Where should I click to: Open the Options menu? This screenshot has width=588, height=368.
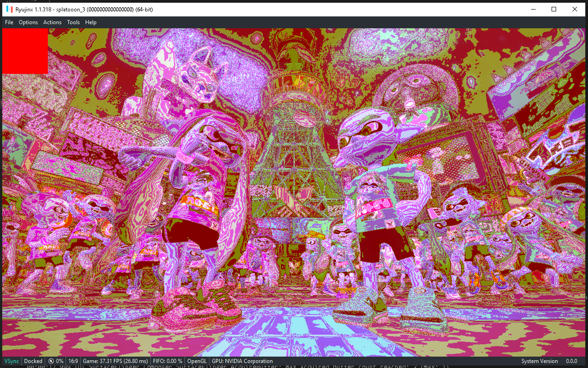[28, 22]
